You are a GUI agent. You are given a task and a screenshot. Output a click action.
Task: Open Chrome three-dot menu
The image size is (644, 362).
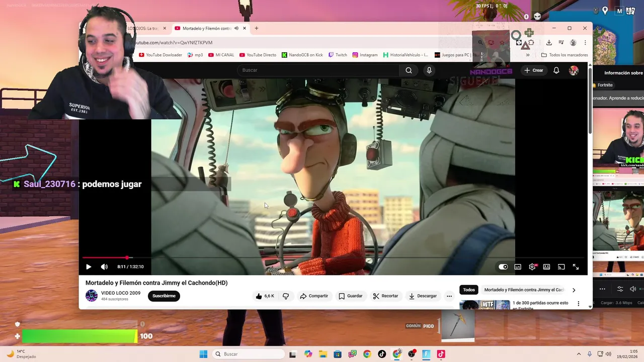coord(585,43)
